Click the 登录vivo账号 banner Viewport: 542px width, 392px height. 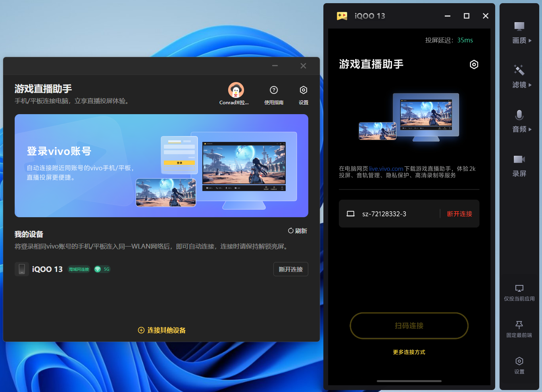[161, 166]
